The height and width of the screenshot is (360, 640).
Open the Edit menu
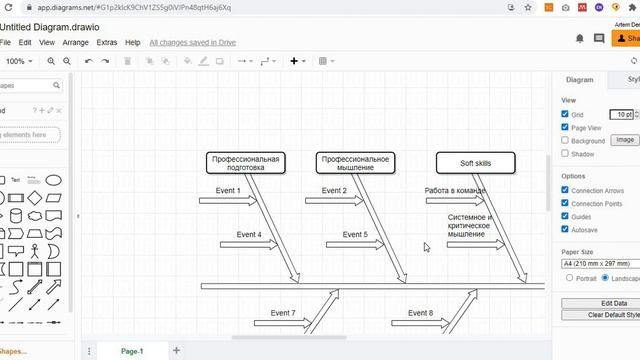pos(25,42)
